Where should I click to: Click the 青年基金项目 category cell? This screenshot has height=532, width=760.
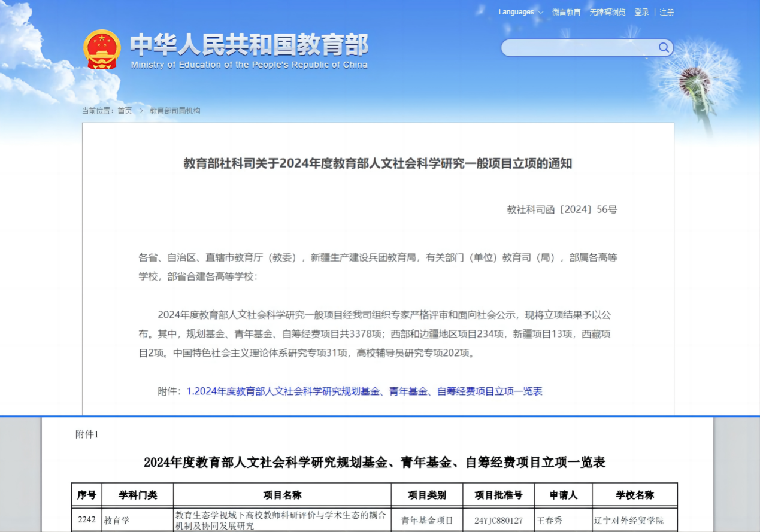point(427,520)
